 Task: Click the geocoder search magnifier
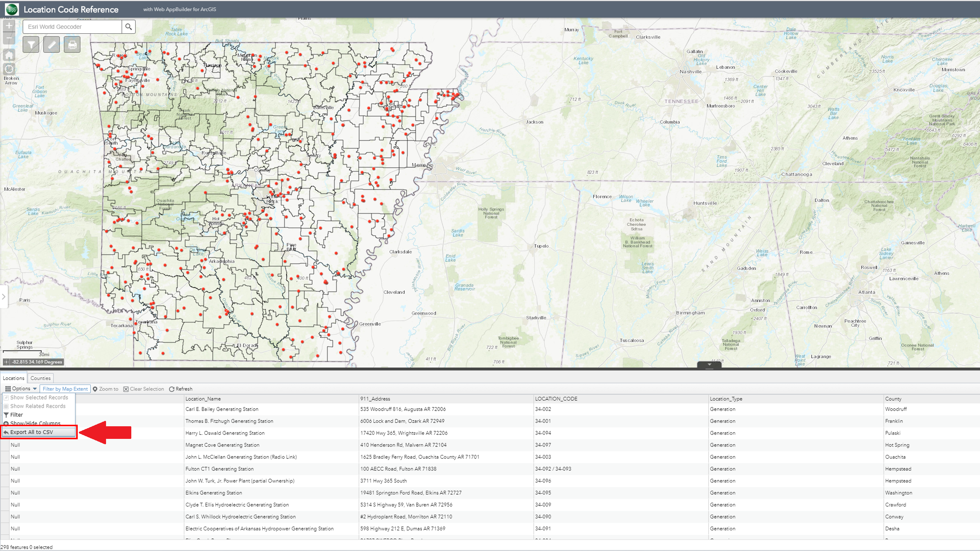point(129,27)
